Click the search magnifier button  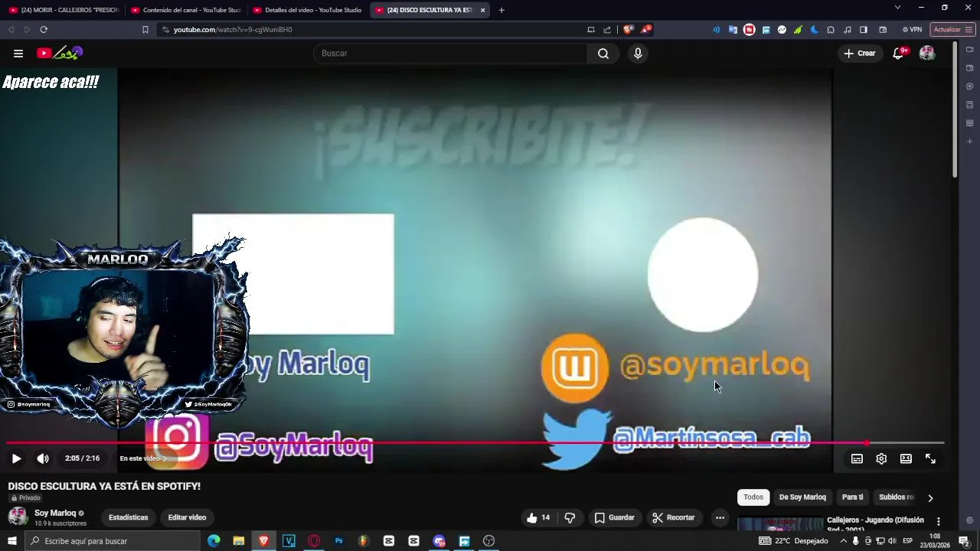603,54
